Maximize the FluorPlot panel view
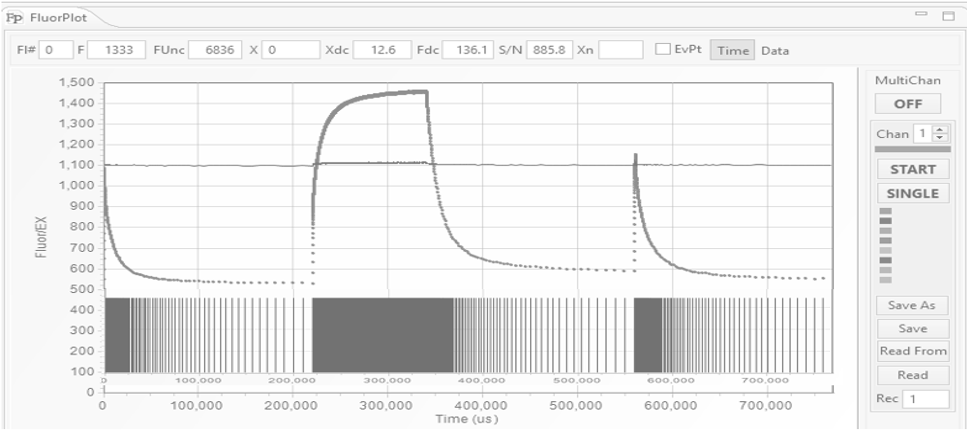This screenshot has height=430, width=967. pos(946,16)
